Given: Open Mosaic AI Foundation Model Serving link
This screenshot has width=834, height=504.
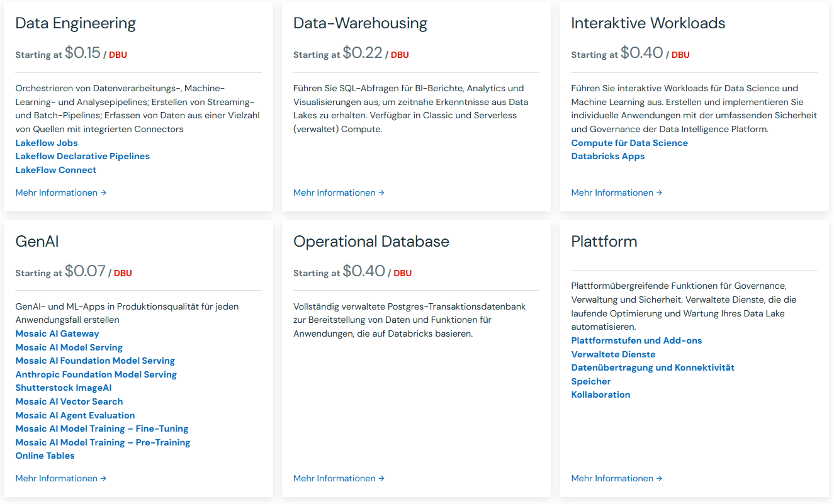Looking at the screenshot, I should tap(95, 361).
